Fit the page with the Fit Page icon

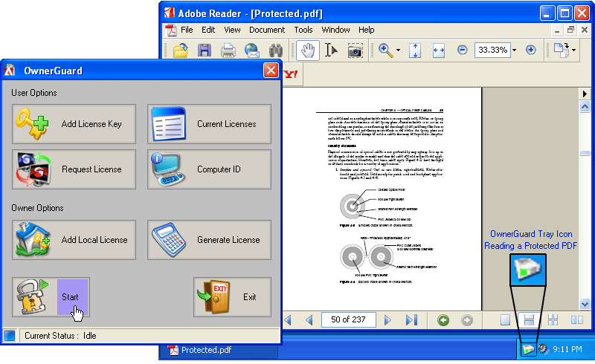click(415, 50)
